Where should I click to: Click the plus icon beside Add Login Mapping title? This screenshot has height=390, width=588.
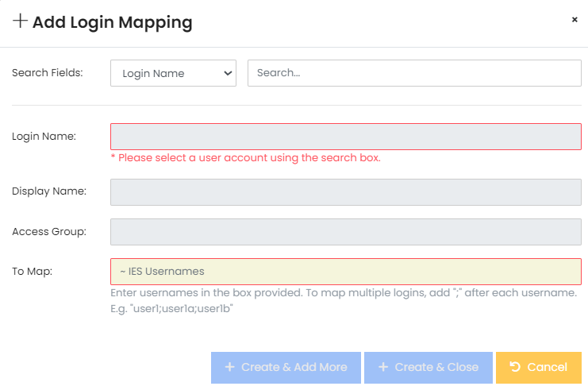[x=20, y=21]
